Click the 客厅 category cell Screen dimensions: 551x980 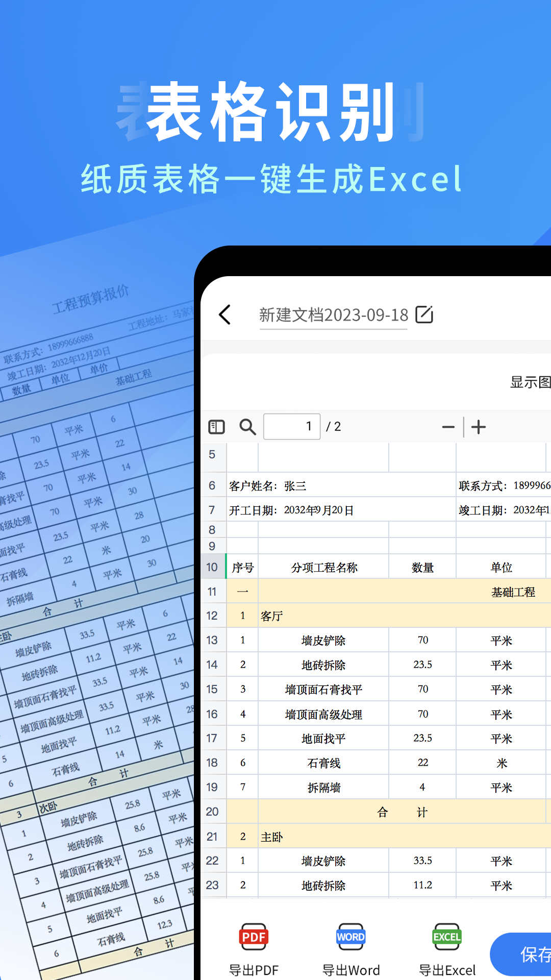coord(272,616)
